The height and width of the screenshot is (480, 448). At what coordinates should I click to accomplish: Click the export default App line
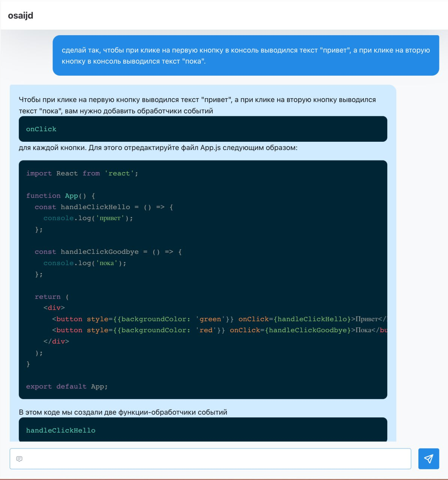tap(67, 387)
